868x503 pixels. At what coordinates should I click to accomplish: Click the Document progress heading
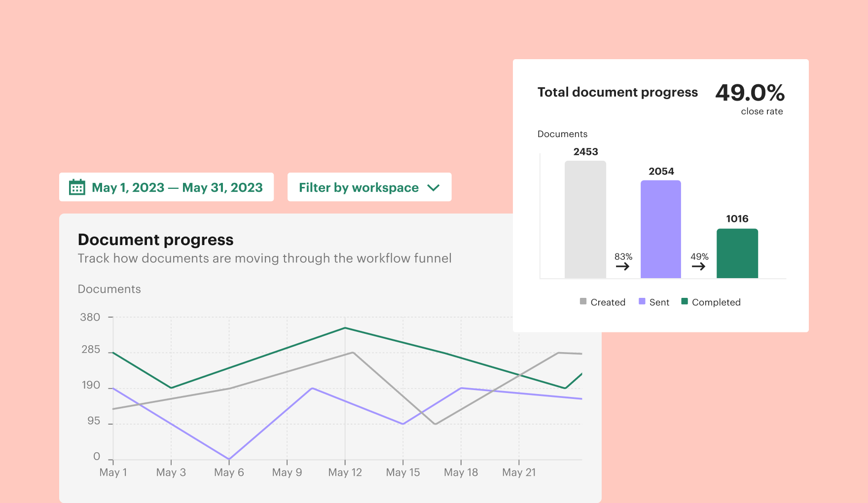pyautogui.click(x=156, y=240)
